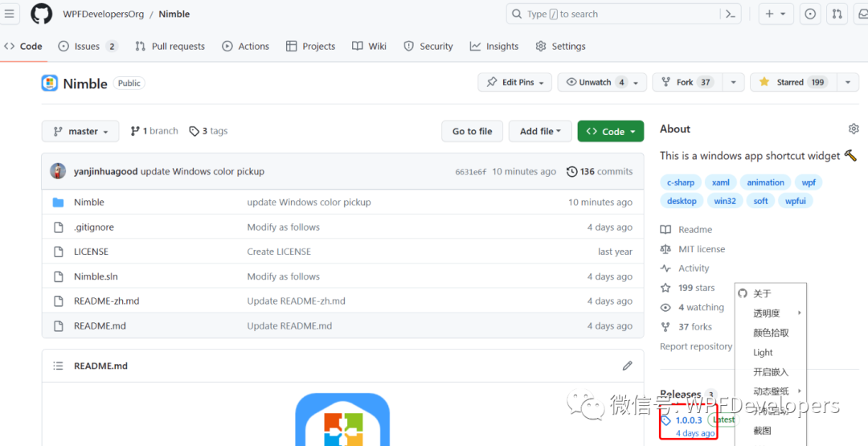Edit README using the pencil icon
Screen dimensions: 868x446
(x=627, y=366)
